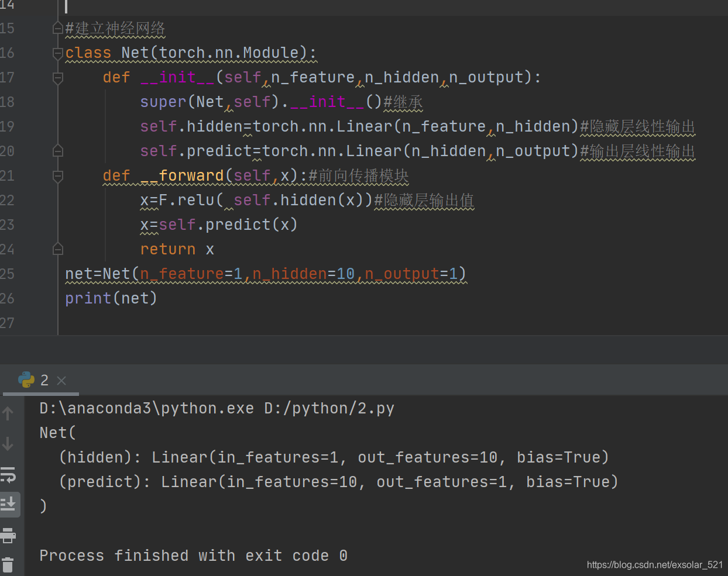Click 'n_hidden=10' argument on line 25

pyautogui.click(x=304, y=274)
